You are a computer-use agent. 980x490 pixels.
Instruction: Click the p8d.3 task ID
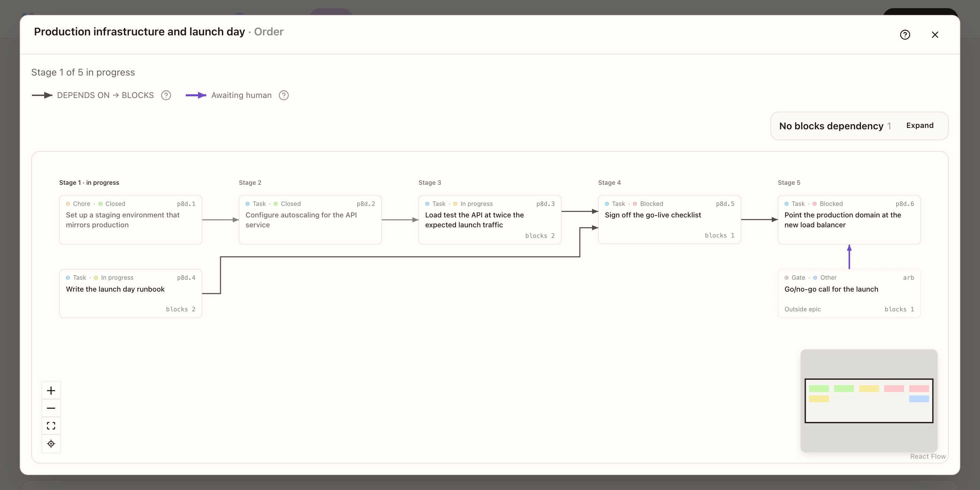pyautogui.click(x=545, y=204)
